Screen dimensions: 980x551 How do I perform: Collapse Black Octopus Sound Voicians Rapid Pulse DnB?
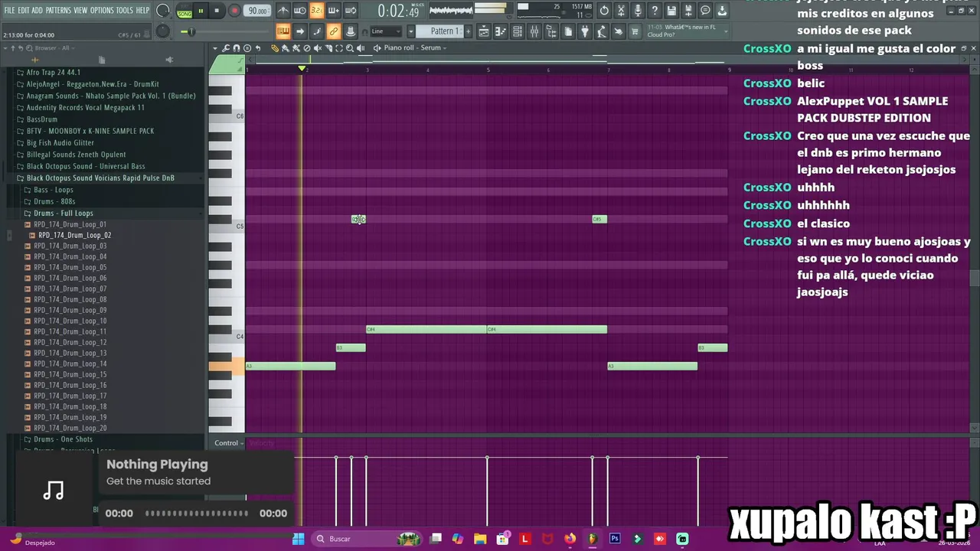[100, 178]
